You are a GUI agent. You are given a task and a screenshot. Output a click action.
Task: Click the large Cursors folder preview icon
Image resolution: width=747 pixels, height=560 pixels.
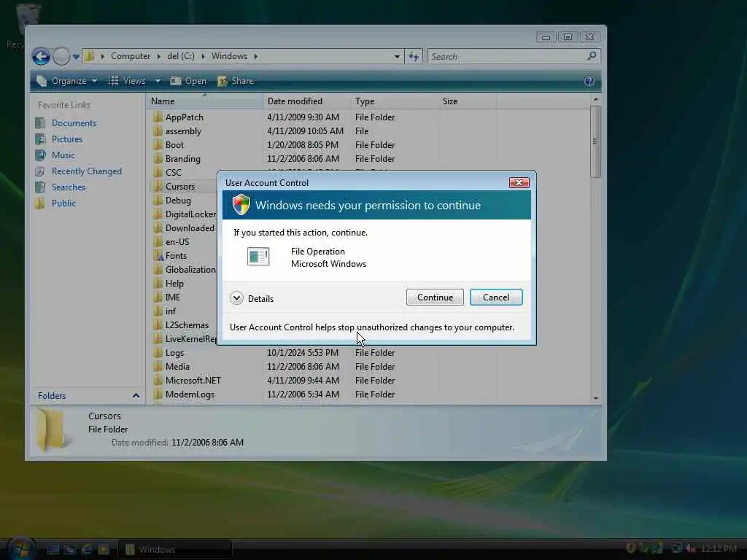(x=52, y=429)
